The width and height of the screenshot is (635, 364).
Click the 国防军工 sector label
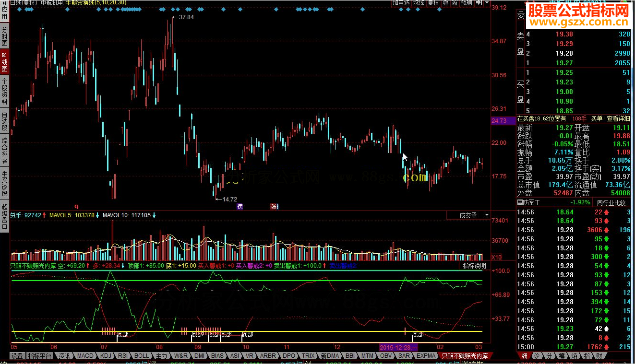click(528, 202)
